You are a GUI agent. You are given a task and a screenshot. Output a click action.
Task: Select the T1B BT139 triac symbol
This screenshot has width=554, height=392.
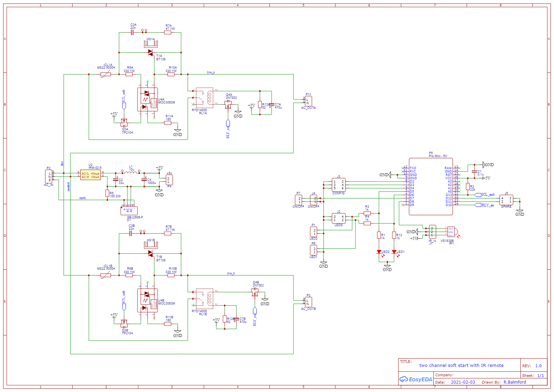(151, 254)
